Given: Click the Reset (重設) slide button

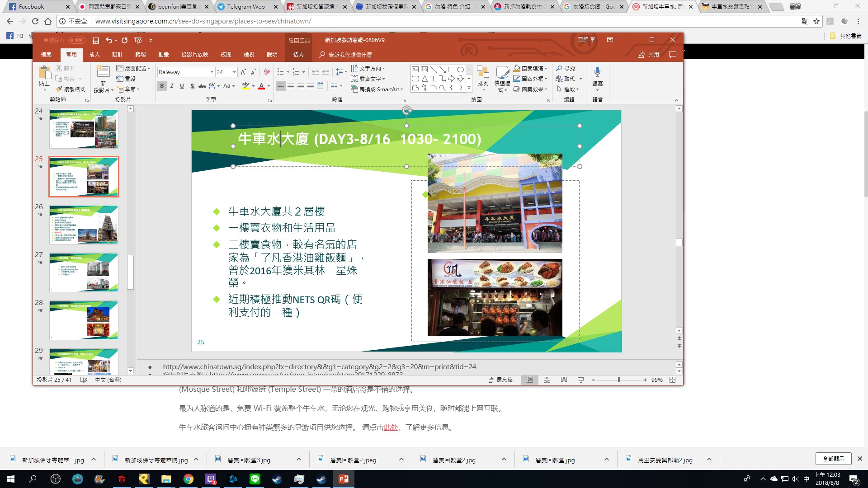Looking at the screenshot, I should click(126, 79).
